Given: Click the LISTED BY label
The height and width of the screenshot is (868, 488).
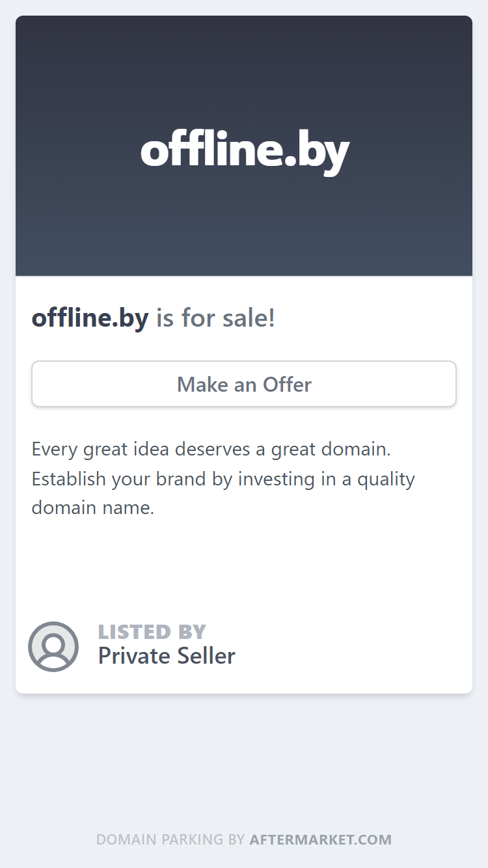Looking at the screenshot, I should click(152, 632).
